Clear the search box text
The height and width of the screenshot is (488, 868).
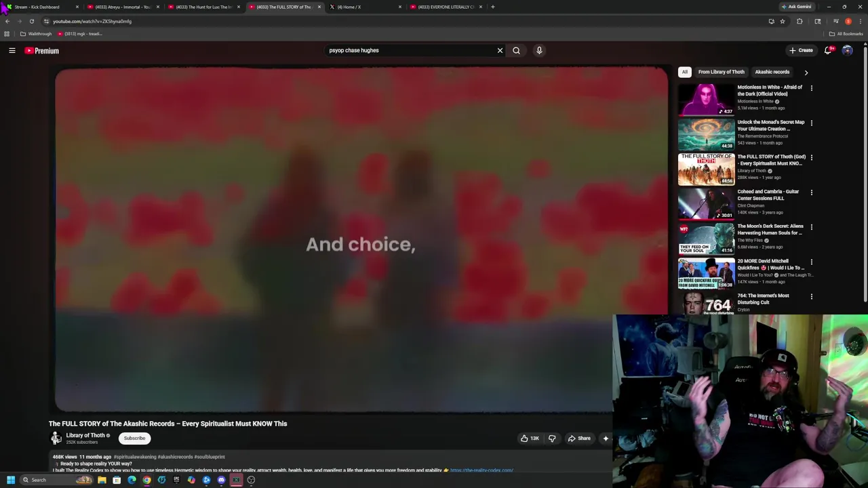[500, 50]
